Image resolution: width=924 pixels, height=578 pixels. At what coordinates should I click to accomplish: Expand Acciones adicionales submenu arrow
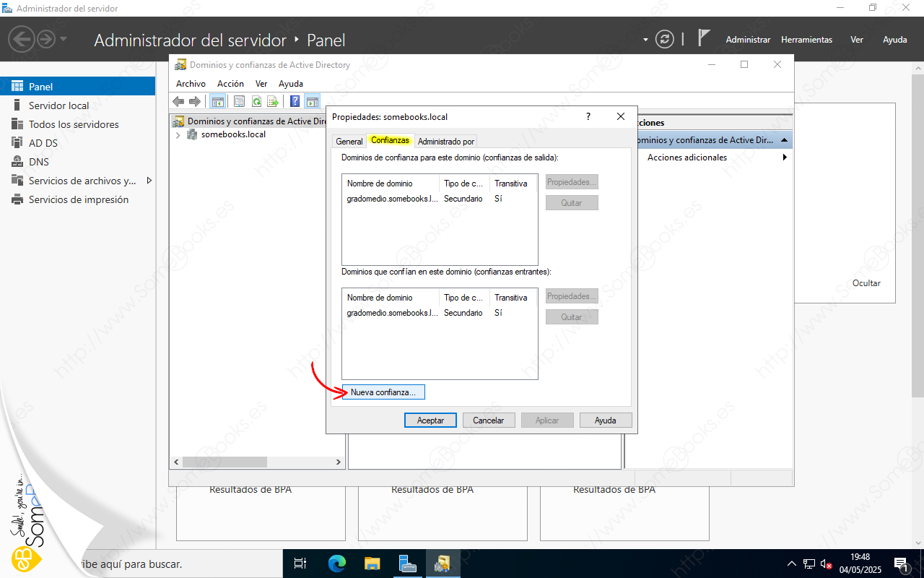pos(785,158)
